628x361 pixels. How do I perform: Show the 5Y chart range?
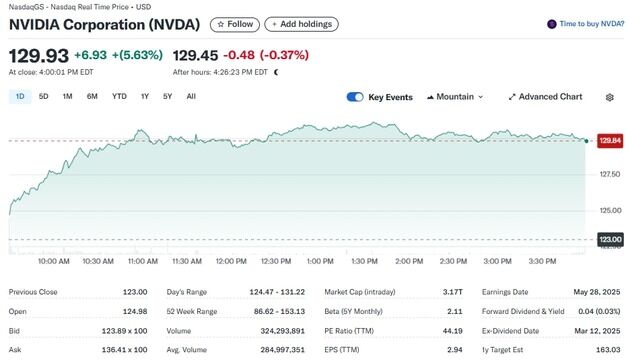coord(167,97)
